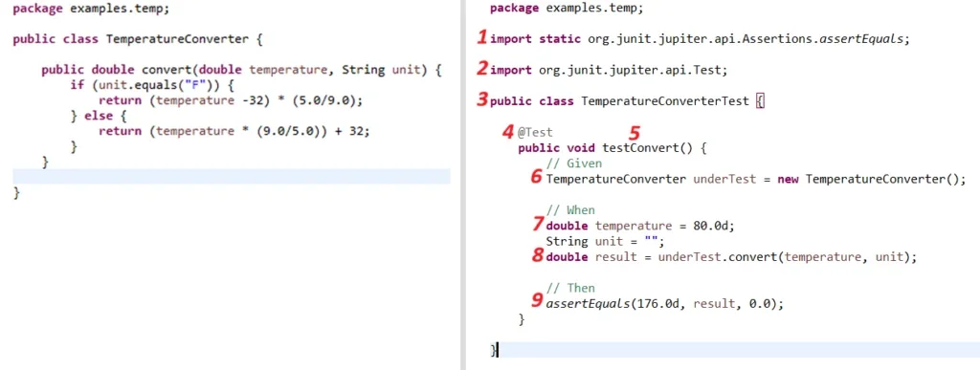Click the 'public class TemperatureConverter {' declaration line
Screen dimensions: 980x370
pyautogui.click(x=138, y=38)
